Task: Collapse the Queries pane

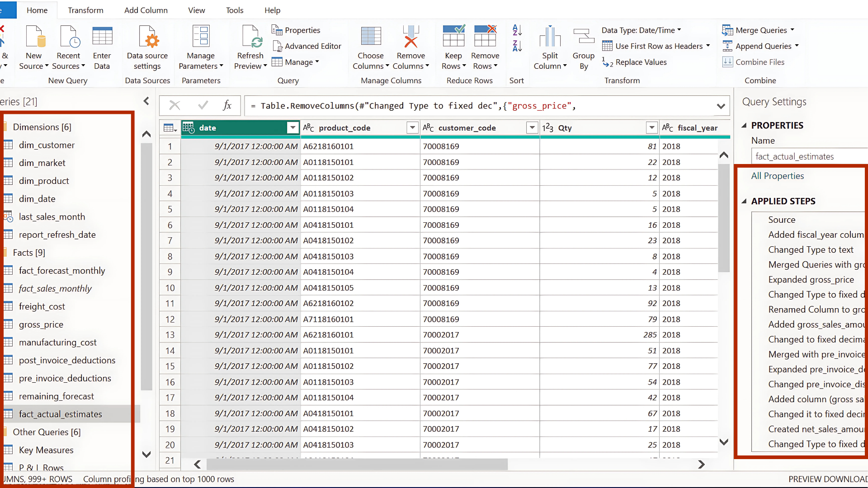Action: click(x=146, y=101)
